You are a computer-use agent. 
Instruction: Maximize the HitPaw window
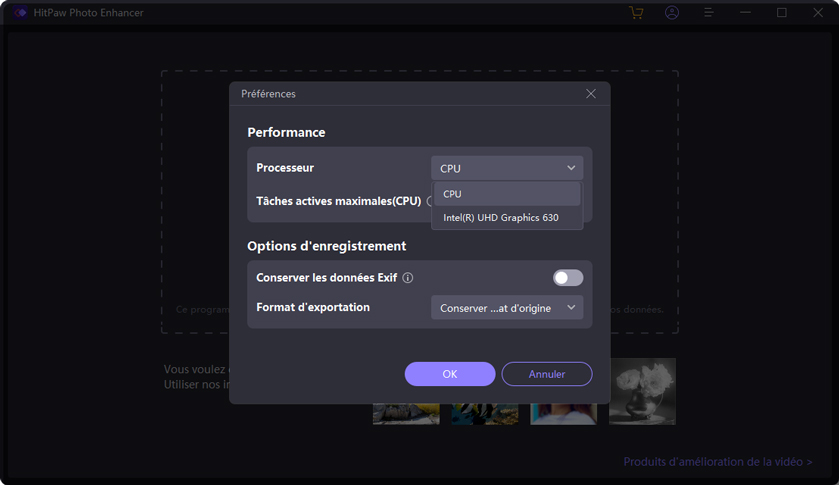782,12
